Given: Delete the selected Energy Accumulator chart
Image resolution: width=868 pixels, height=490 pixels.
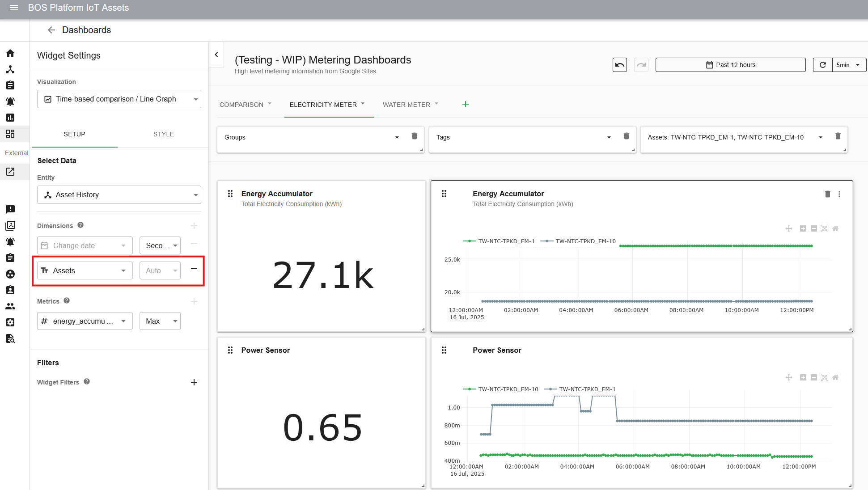Looking at the screenshot, I should coord(827,194).
